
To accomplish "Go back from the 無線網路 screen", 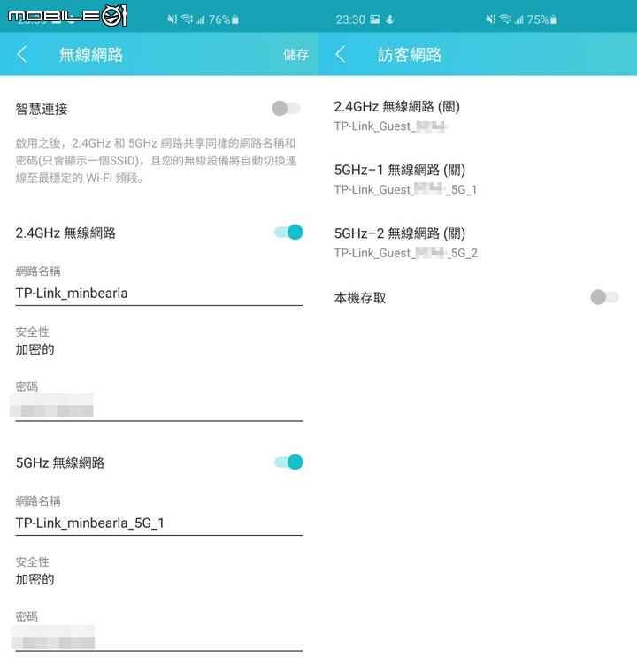I will tap(22, 55).
